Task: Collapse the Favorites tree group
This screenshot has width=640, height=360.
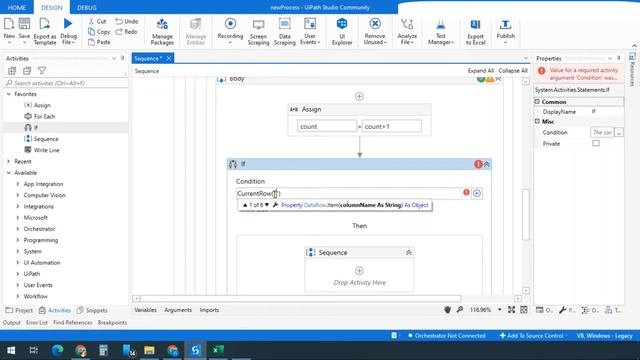Action: click(9, 94)
